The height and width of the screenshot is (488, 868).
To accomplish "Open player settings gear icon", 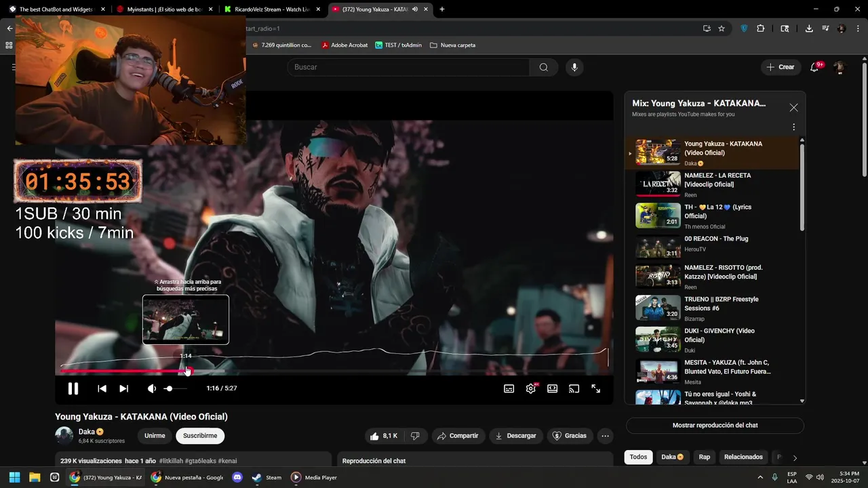I will point(531,388).
